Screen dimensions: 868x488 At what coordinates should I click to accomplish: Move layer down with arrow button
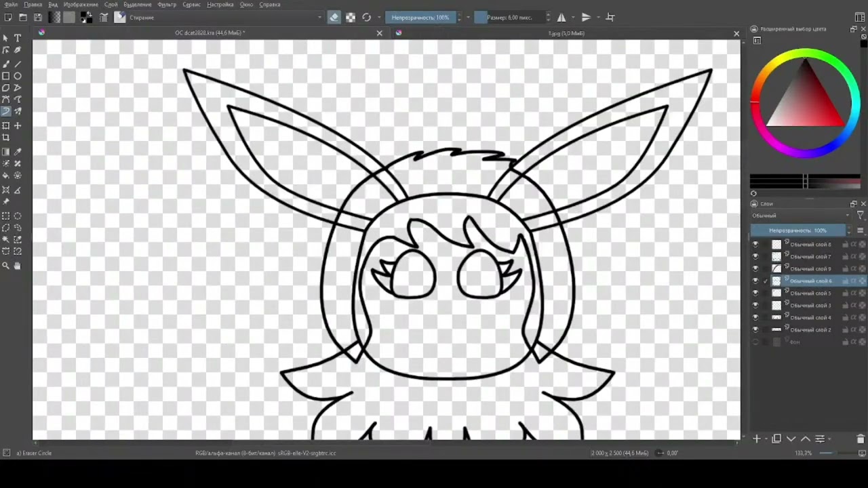tap(791, 439)
